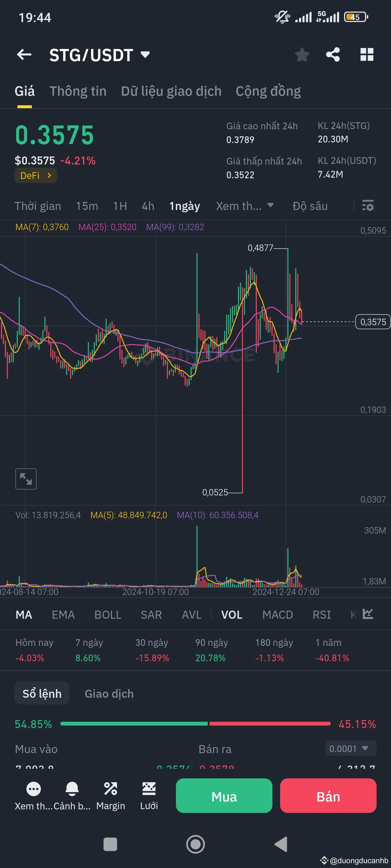Expand the Xem th... timeframe dropdown
391x868 pixels.
(x=245, y=206)
